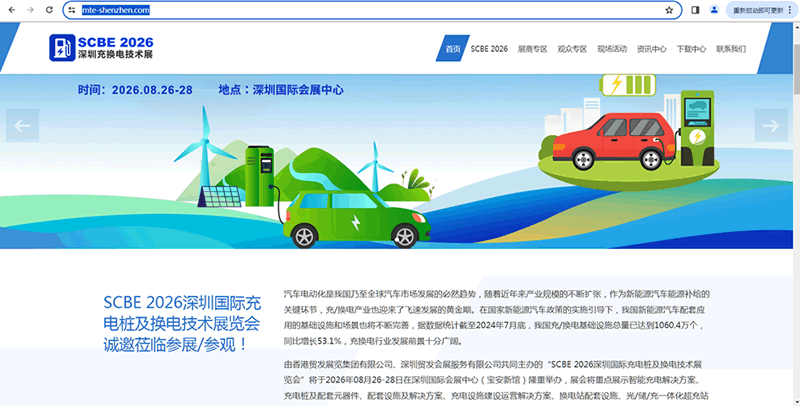The width and height of the screenshot is (800, 406).
Task: Open the 资讯中心 section
Action: coord(652,48)
